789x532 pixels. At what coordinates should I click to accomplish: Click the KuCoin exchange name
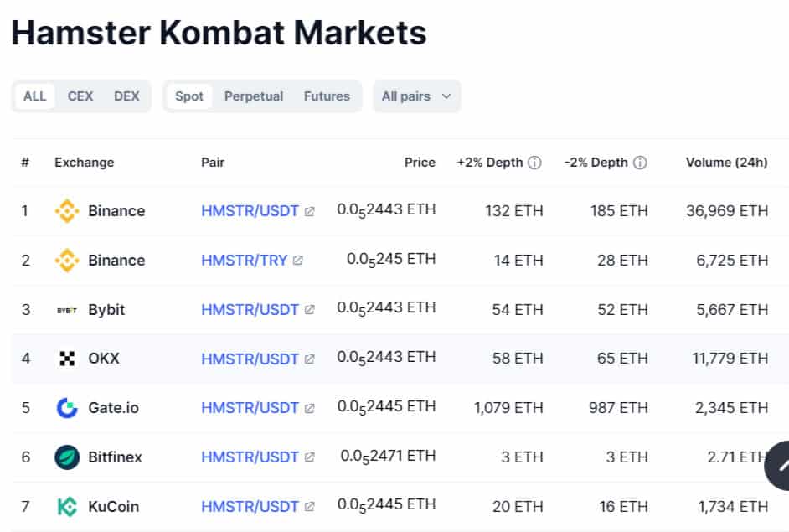[x=113, y=506]
